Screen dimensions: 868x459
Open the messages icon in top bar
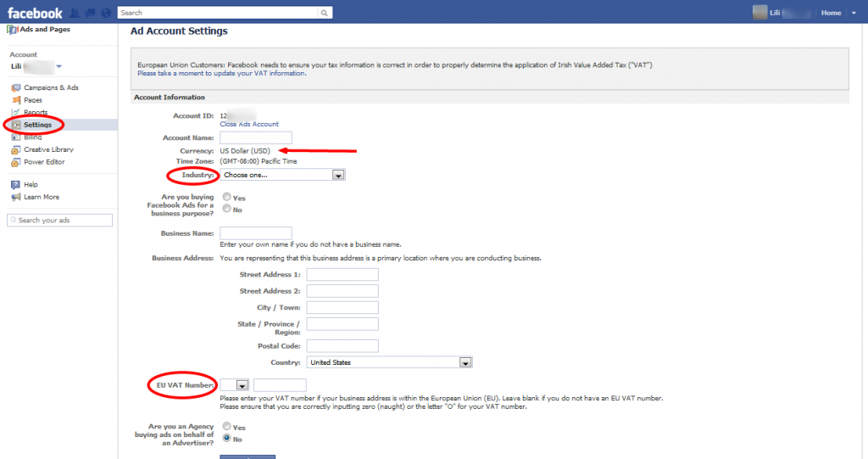point(89,14)
